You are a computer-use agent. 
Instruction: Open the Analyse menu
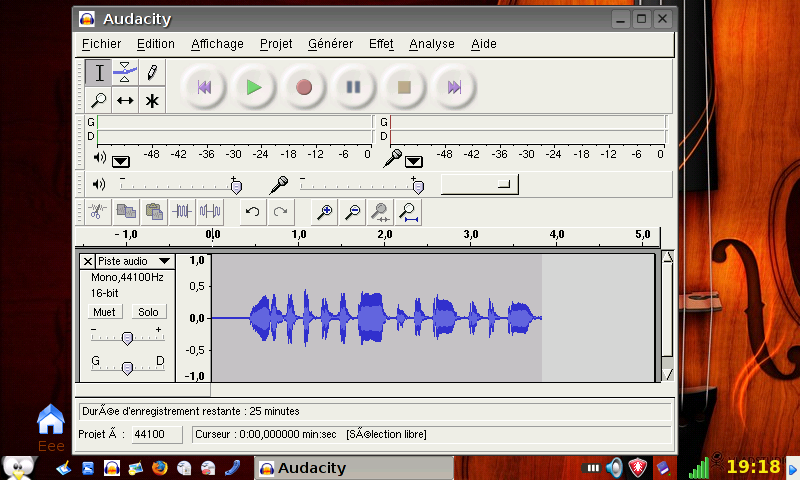[432, 44]
